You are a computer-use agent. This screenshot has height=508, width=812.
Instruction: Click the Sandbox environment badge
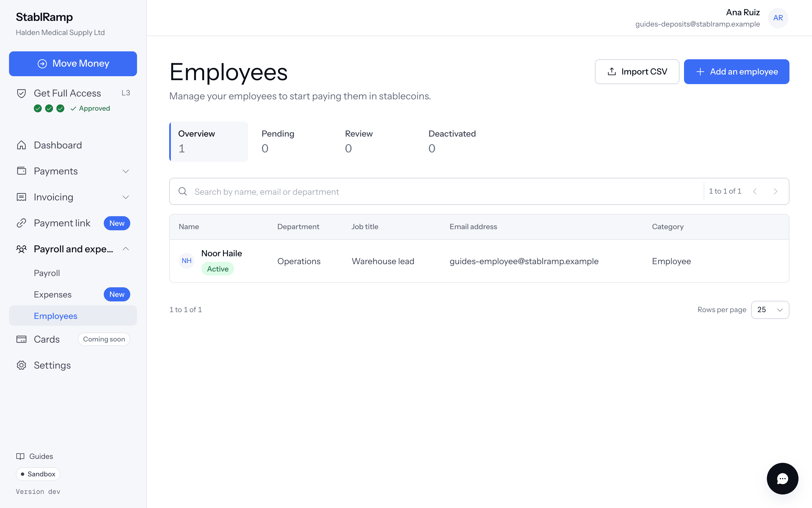[x=38, y=474]
